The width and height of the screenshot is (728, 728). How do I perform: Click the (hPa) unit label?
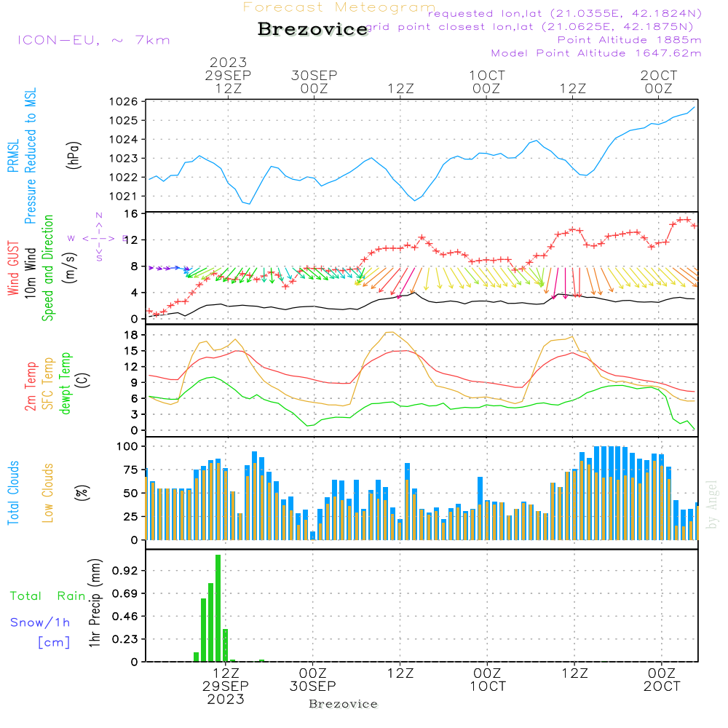click(74, 155)
